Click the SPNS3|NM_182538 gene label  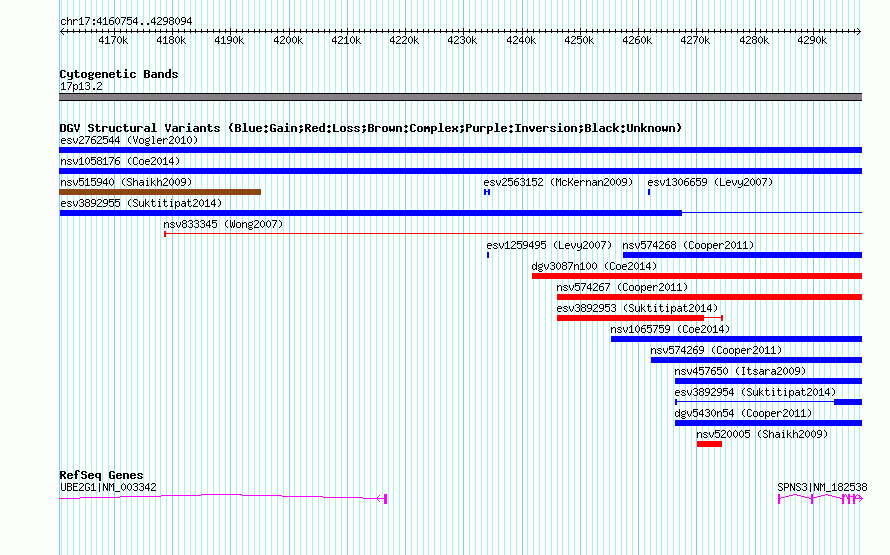coord(822,487)
